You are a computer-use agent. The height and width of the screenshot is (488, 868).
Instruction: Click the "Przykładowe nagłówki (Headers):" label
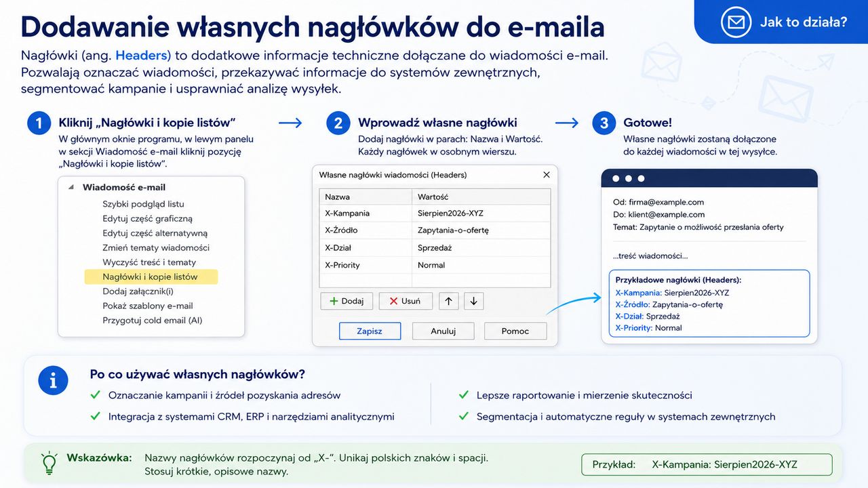[678, 280]
